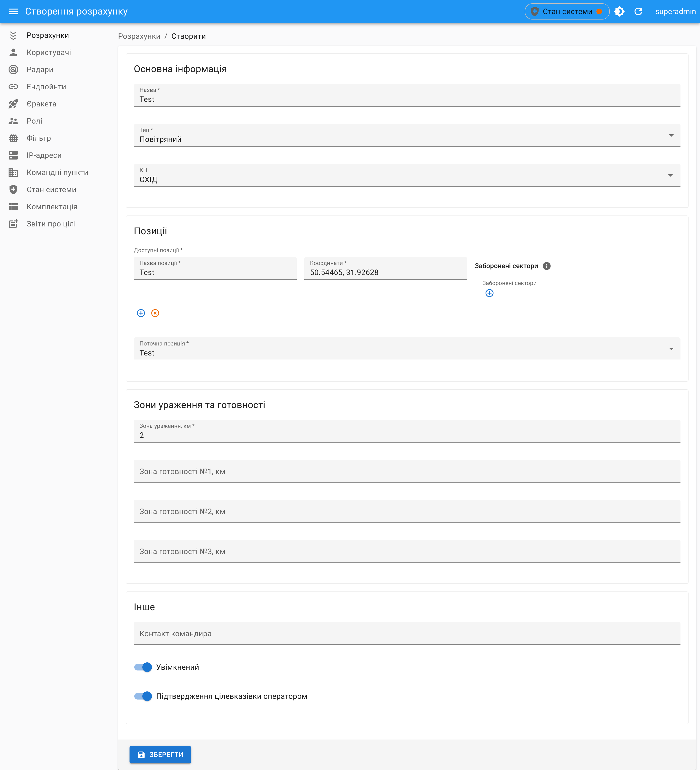700x770 pixels.
Task: Toggle operator target confirmation switch
Action: 143,696
